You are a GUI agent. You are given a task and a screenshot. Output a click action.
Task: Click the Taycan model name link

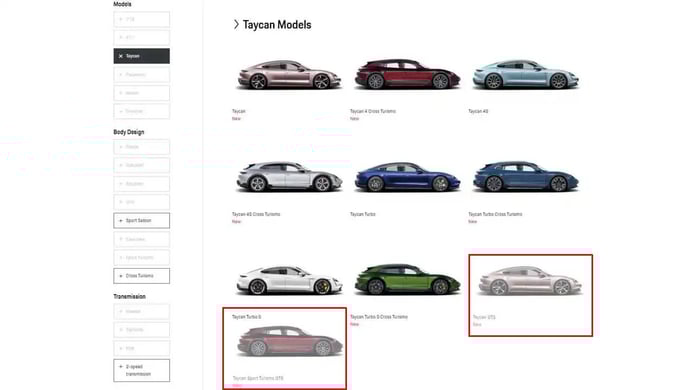[239, 112]
